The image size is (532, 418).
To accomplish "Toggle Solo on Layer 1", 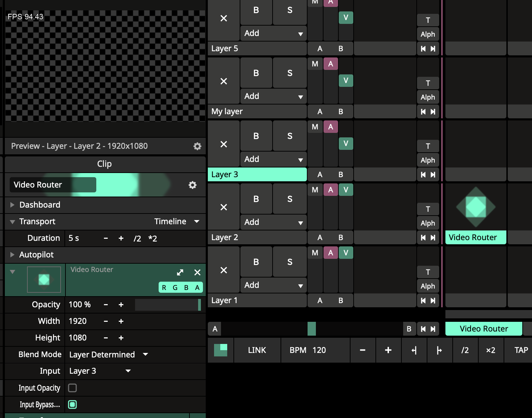I will tap(290, 262).
